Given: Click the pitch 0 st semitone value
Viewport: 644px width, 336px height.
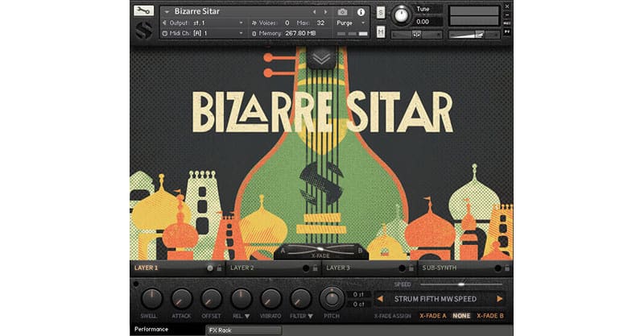Looking at the screenshot, I should [x=358, y=294].
